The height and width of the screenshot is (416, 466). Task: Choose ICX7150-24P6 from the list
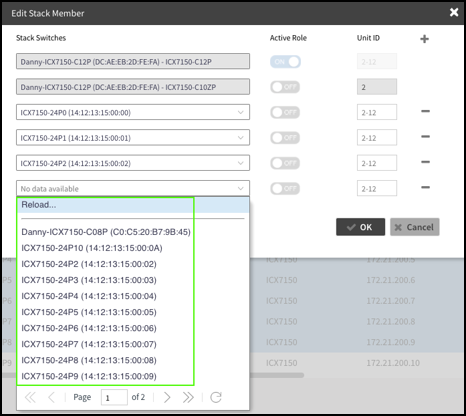click(133, 328)
